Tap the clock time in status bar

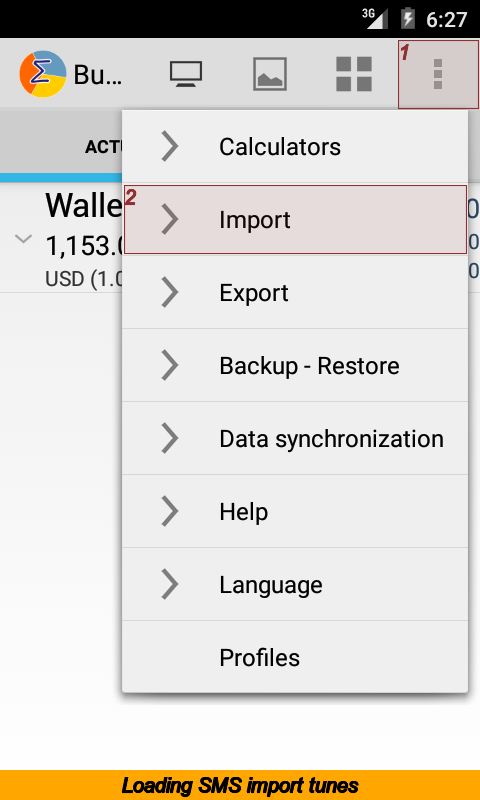446,19
